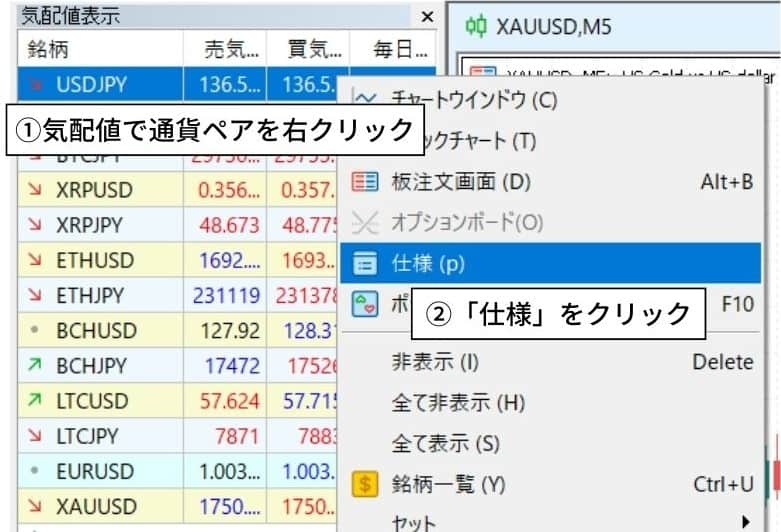Click the XAUUSD,M5 chart window title
Viewport: 781px width, 532px height.
pyautogui.click(x=553, y=26)
